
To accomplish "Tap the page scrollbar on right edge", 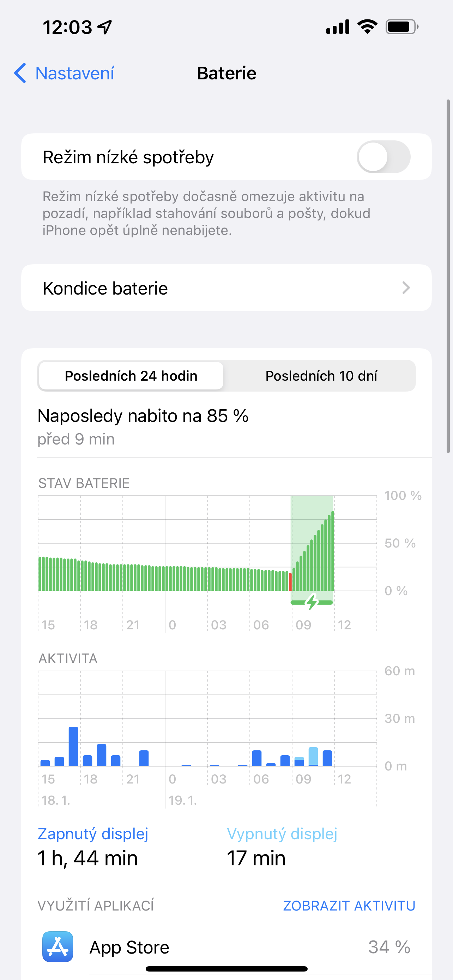I will click(448, 276).
